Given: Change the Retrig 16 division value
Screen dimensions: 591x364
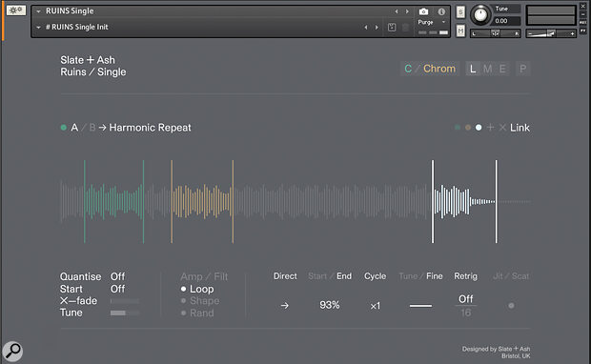Looking at the screenshot, I should click(x=465, y=313).
